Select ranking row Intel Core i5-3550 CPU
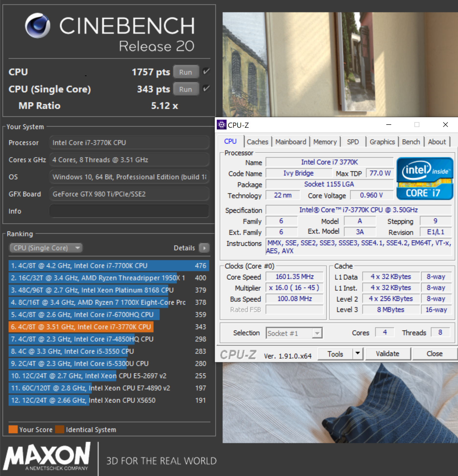This screenshot has width=458, height=476. tap(109, 351)
